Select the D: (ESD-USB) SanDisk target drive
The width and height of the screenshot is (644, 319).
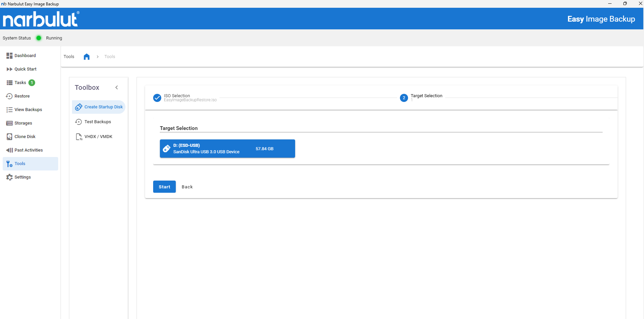click(227, 149)
